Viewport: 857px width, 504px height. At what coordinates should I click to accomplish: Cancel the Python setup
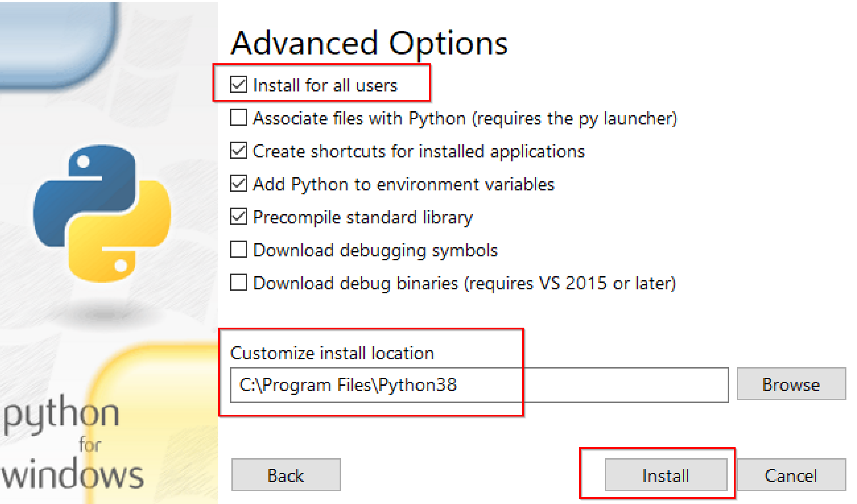click(791, 475)
